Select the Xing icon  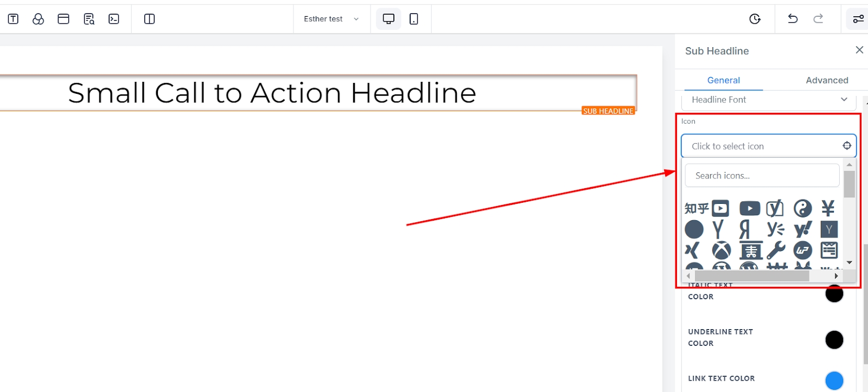693,250
